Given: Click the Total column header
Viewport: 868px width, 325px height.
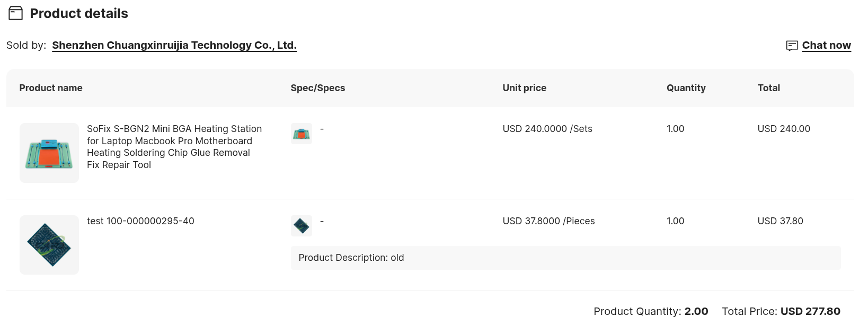Looking at the screenshot, I should 769,88.
